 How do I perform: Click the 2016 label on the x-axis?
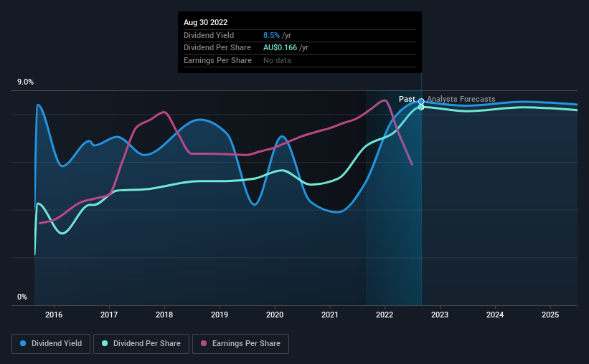(54, 315)
